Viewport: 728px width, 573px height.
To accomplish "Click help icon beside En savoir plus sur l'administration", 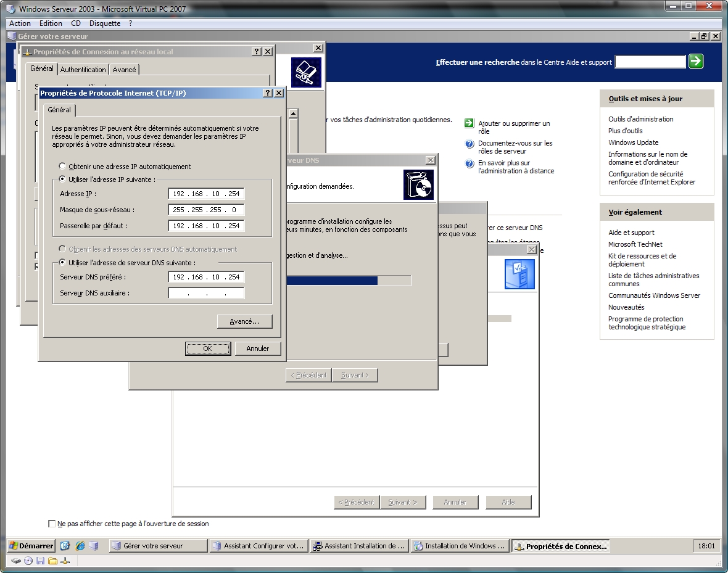I will (x=469, y=163).
